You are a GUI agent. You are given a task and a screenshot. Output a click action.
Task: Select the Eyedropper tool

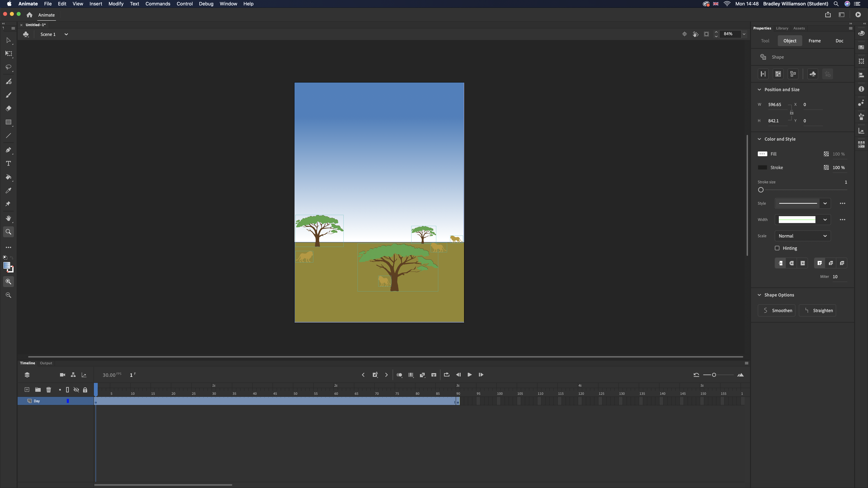pyautogui.click(x=8, y=191)
